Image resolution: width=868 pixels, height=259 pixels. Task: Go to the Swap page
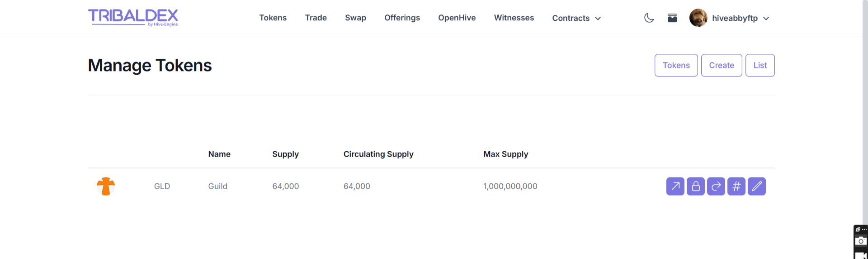tap(355, 18)
